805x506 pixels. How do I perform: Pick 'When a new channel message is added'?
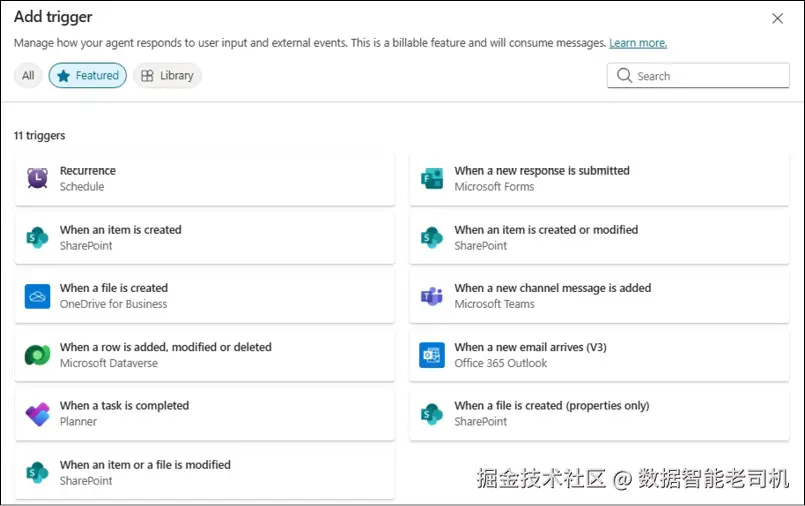click(x=552, y=288)
